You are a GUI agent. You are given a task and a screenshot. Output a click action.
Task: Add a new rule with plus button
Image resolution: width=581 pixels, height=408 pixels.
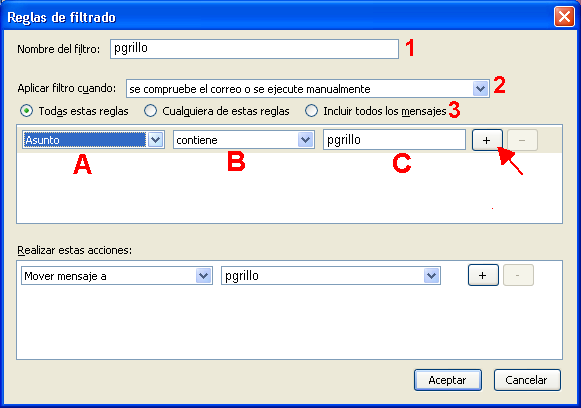pyautogui.click(x=487, y=140)
